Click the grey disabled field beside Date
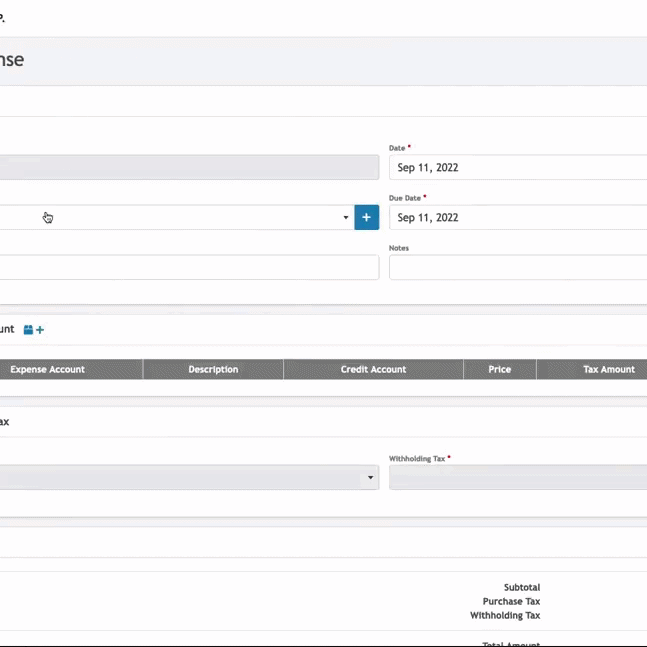This screenshot has height=647, width=647. [x=188, y=167]
